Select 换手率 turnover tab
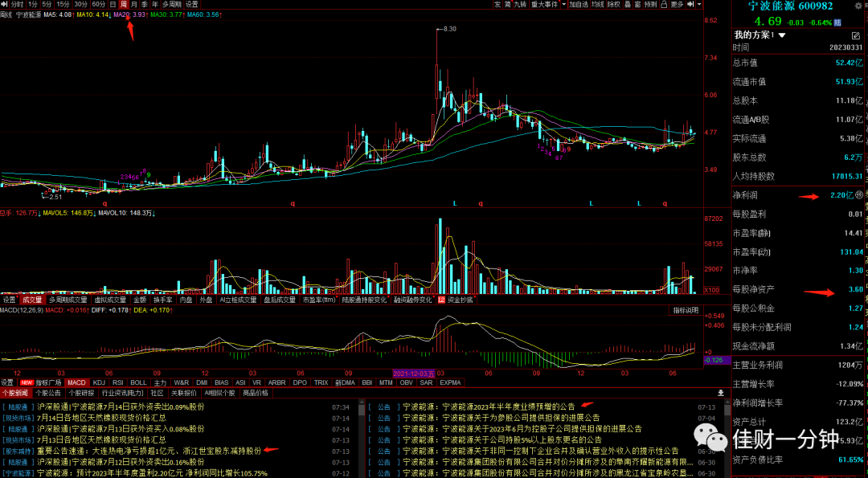The image size is (868, 478). [x=163, y=300]
